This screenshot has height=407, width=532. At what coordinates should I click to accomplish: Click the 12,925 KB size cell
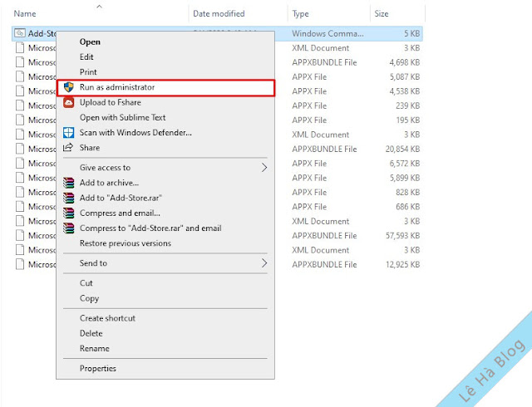coord(402,264)
